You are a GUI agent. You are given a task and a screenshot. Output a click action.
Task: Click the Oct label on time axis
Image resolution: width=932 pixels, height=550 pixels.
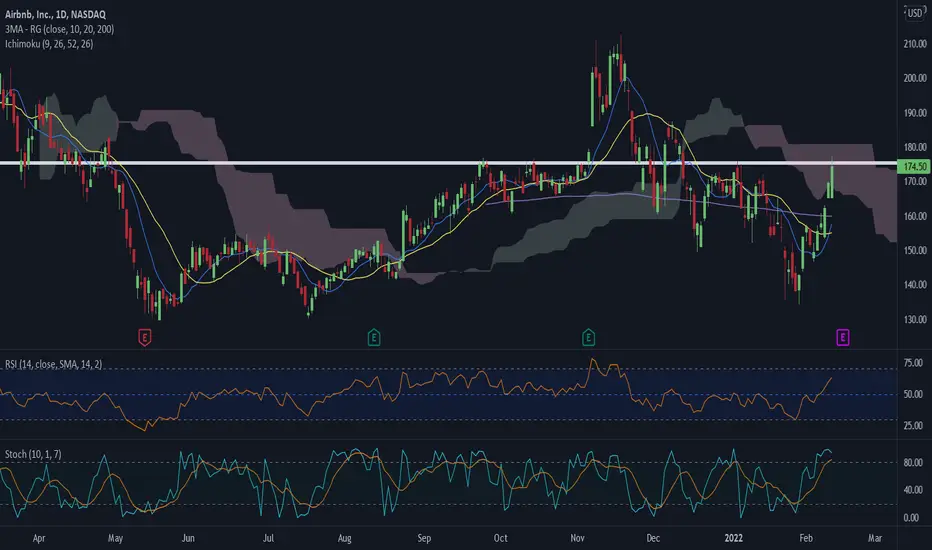click(x=500, y=538)
